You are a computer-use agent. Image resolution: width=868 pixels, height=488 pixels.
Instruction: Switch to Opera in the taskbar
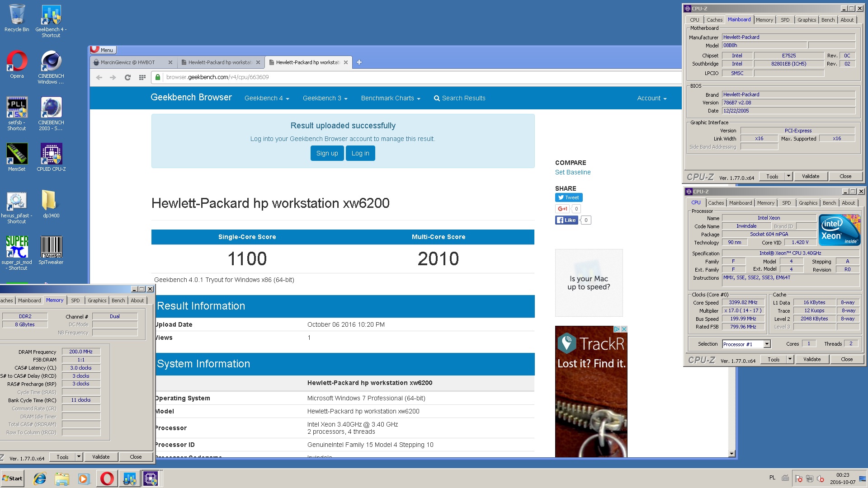[107, 479]
